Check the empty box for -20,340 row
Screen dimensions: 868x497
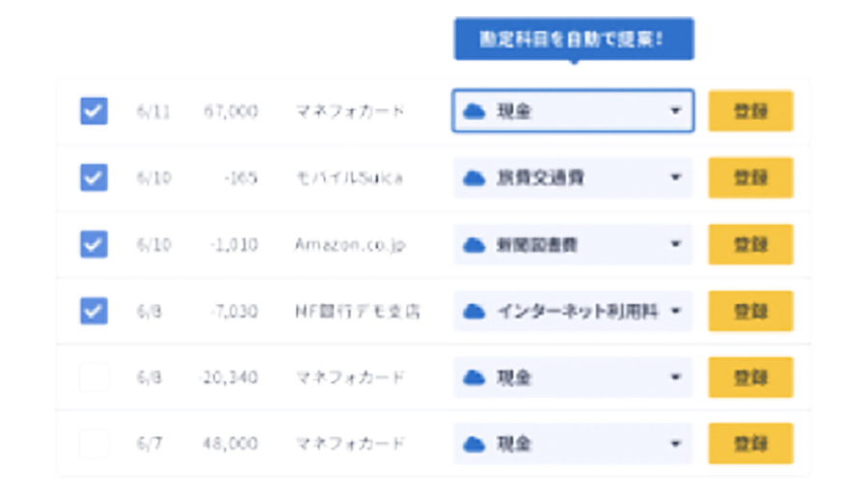point(94,376)
